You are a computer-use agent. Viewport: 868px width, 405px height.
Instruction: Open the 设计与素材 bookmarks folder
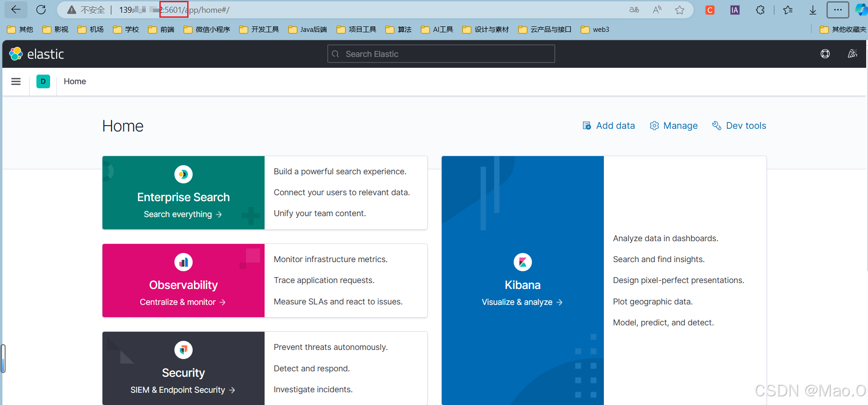pos(485,30)
